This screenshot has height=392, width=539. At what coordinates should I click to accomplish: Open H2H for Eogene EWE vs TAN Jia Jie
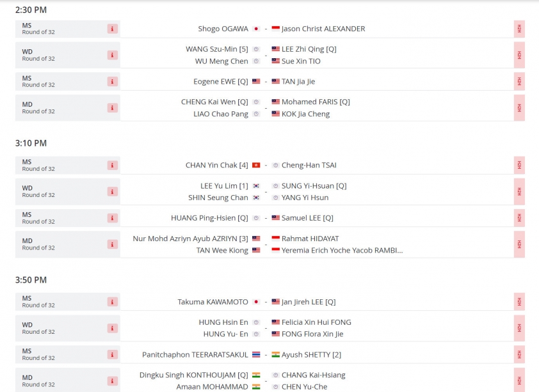coord(519,81)
